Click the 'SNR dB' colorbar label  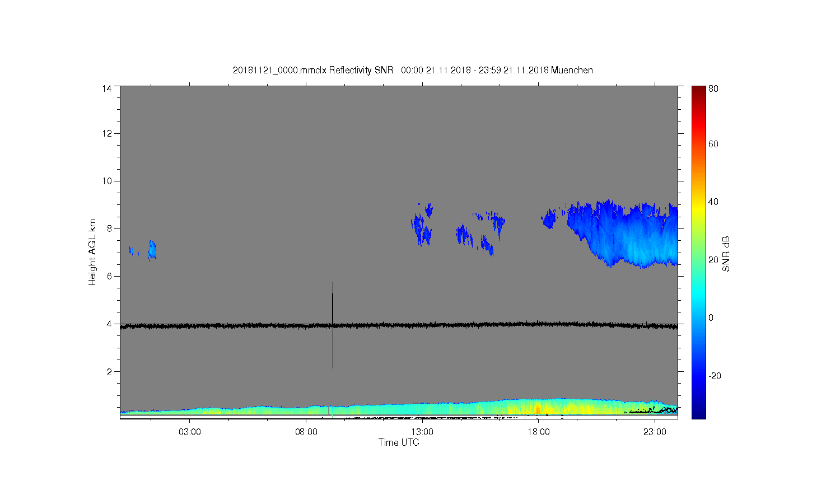tap(726, 254)
